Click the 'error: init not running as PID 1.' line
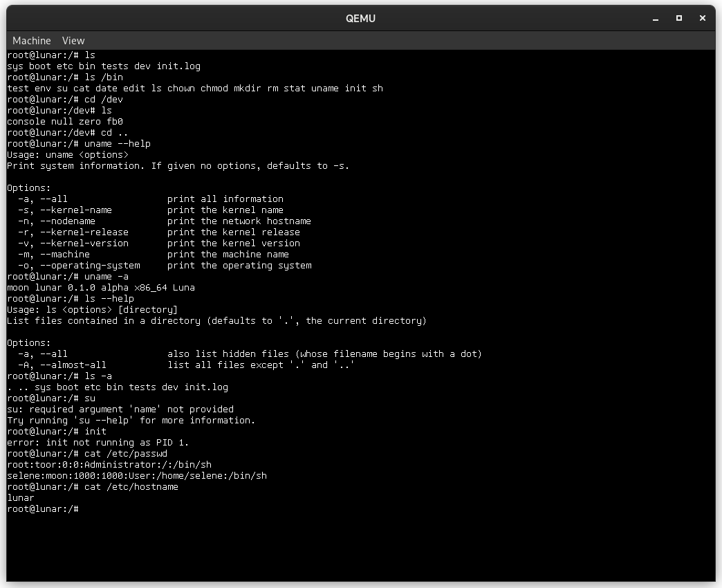 pyautogui.click(x=98, y=443)
